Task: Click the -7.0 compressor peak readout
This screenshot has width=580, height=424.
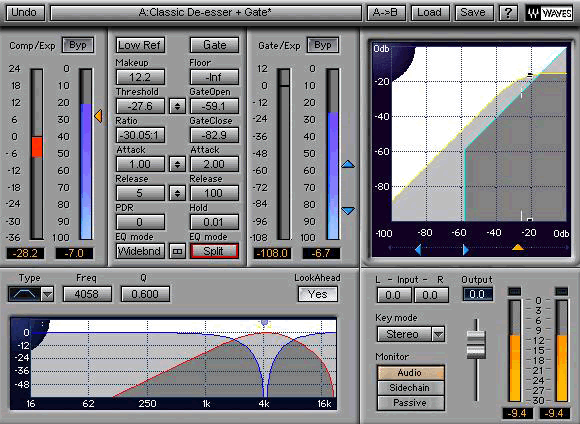Action: tap(74, 253)
